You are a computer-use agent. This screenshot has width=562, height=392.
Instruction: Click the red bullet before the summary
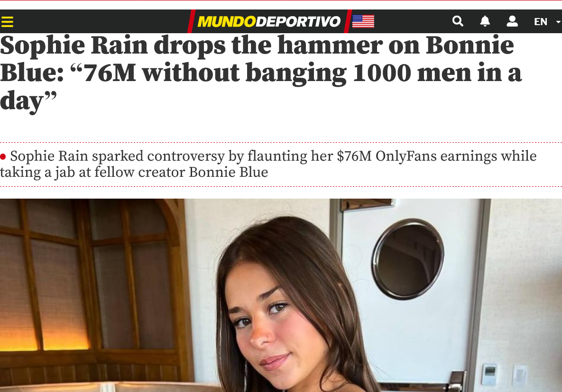click(3, 156)
